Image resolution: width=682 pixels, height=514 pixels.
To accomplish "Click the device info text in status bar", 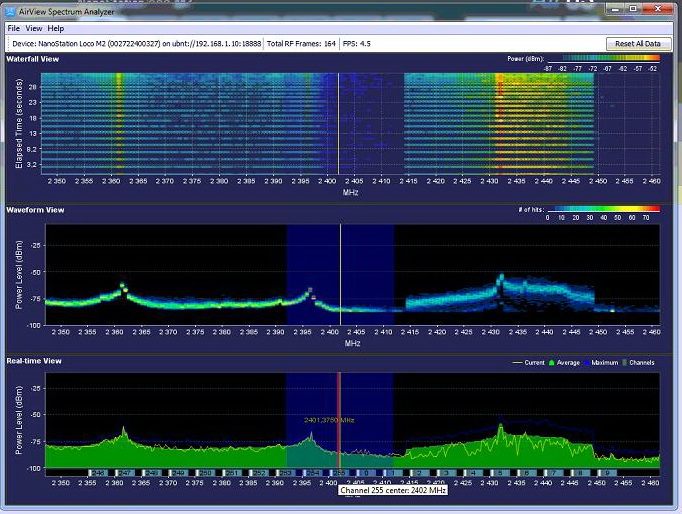I will click(137, 44).
